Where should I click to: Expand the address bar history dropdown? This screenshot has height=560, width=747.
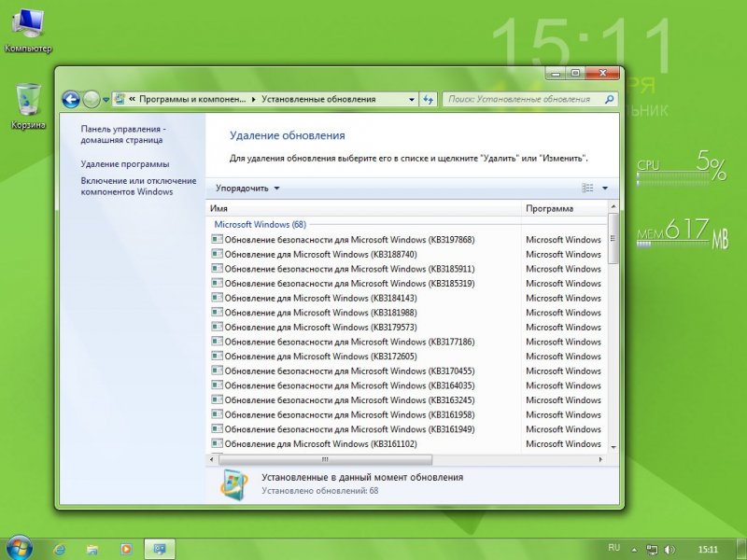412,100
